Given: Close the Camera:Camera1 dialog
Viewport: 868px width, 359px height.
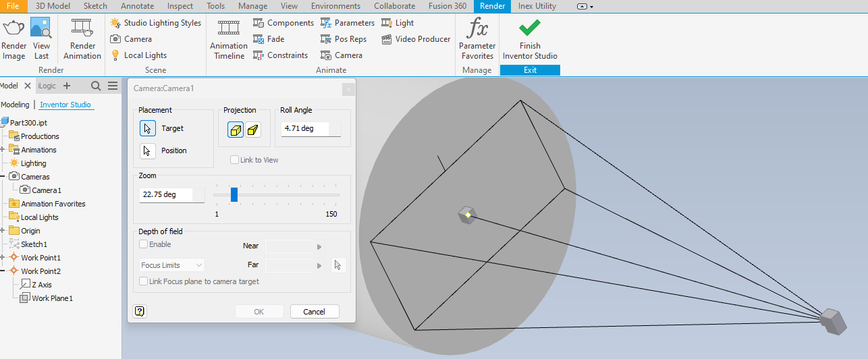Looking at the screenshot, I should pyautogui.click(x=348, y=88).
